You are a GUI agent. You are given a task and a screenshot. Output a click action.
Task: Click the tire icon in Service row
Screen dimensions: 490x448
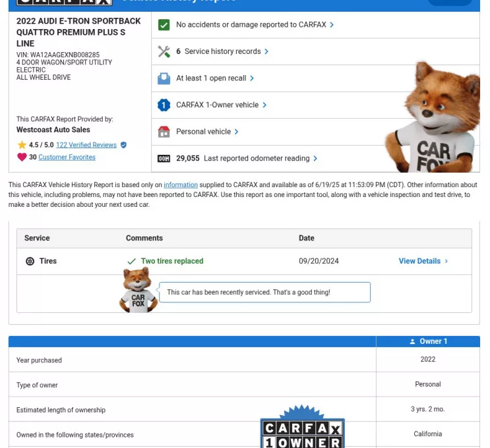pyautogui.click(x=30, y=262)
